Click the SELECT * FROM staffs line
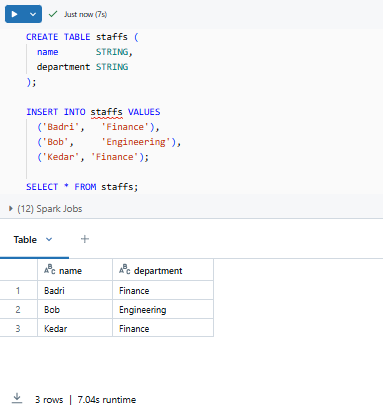 [x=82, y=187]
